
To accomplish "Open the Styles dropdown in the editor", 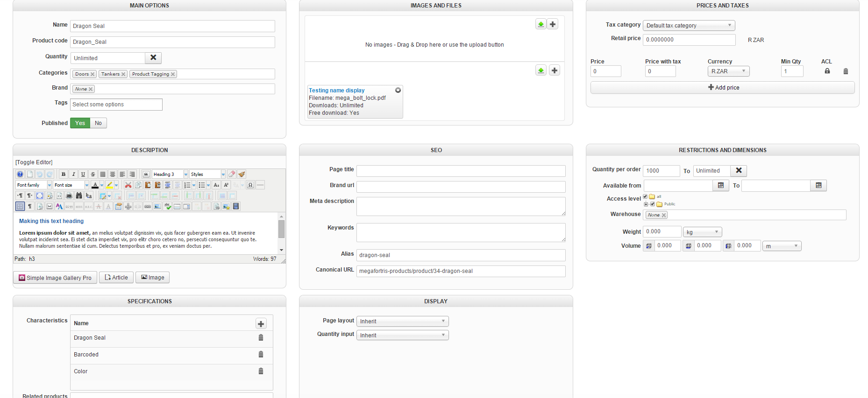I will (207, 174).
